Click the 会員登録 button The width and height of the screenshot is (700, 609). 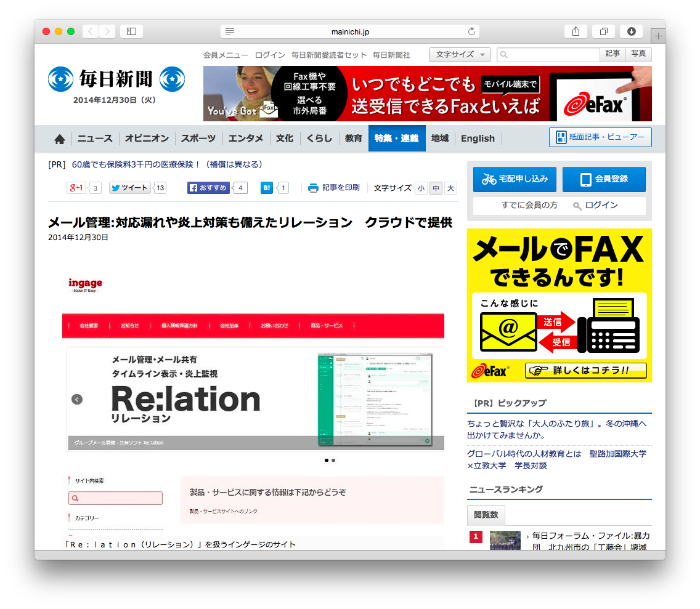coord(604,179)
